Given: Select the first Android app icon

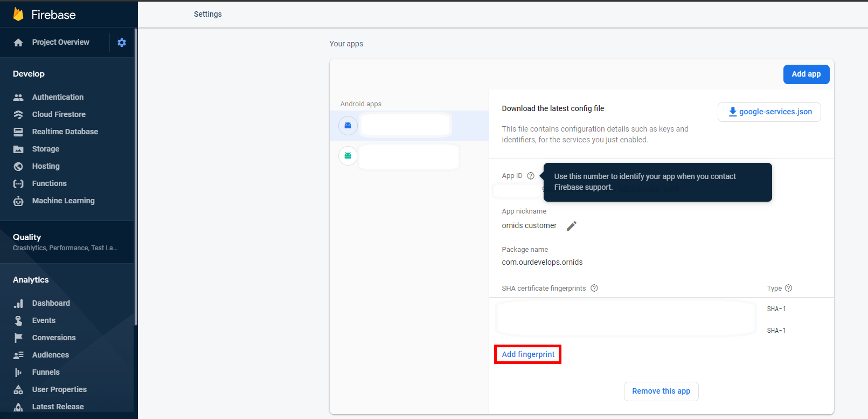Looking at the screenshot, I should point(348,125).
